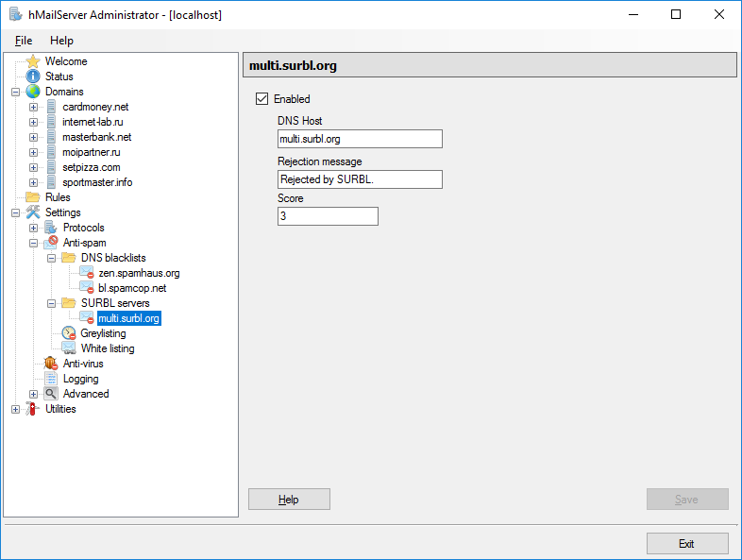Expand the moipartner.ru node

(x=33, y=152)
